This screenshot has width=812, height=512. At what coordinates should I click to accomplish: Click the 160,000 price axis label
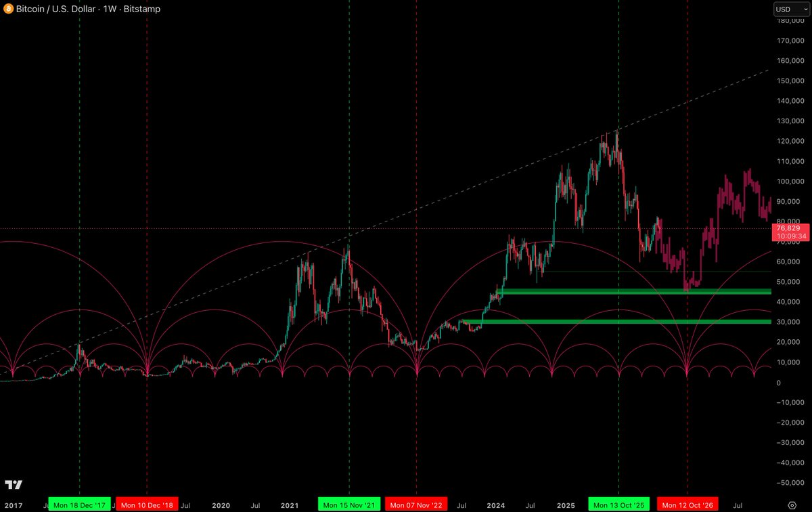[792, 60]
